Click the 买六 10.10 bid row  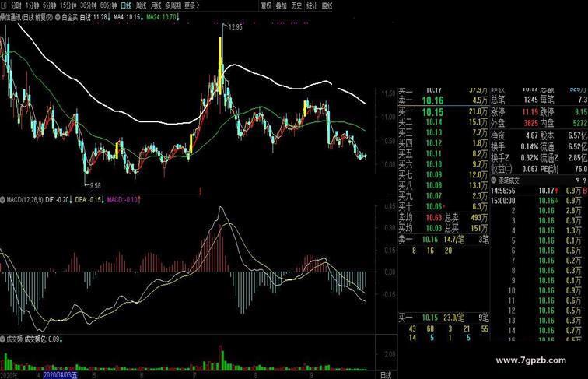(x=443, y=164)
